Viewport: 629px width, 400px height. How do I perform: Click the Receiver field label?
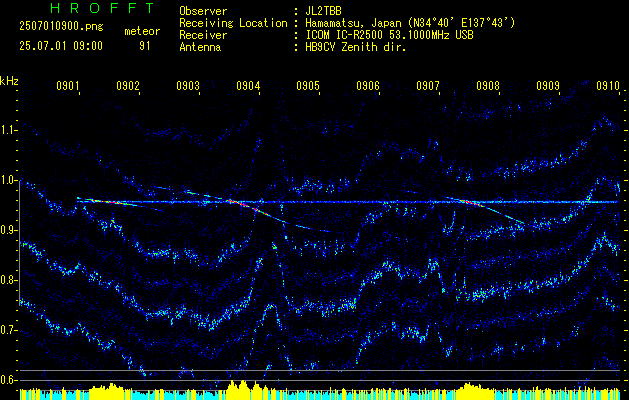point(203,35)
